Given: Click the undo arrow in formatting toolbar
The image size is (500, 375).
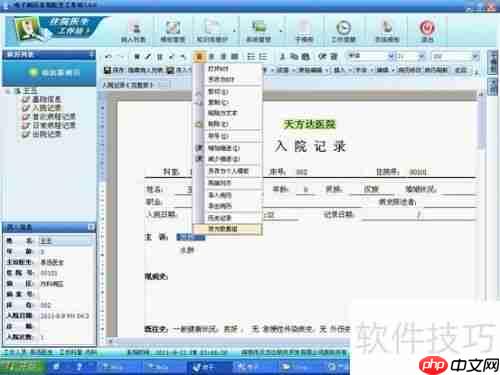Looking at the screenshot, I should [x=108, y=57].
